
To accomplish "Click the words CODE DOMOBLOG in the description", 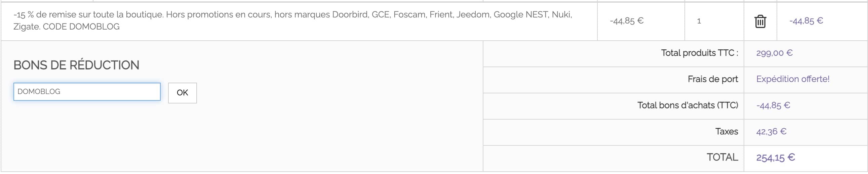I will click(x=81, y=27).
